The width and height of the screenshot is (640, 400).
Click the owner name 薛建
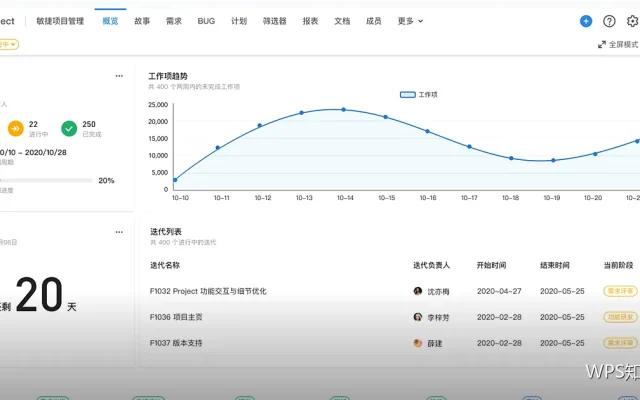click(435, 343)
